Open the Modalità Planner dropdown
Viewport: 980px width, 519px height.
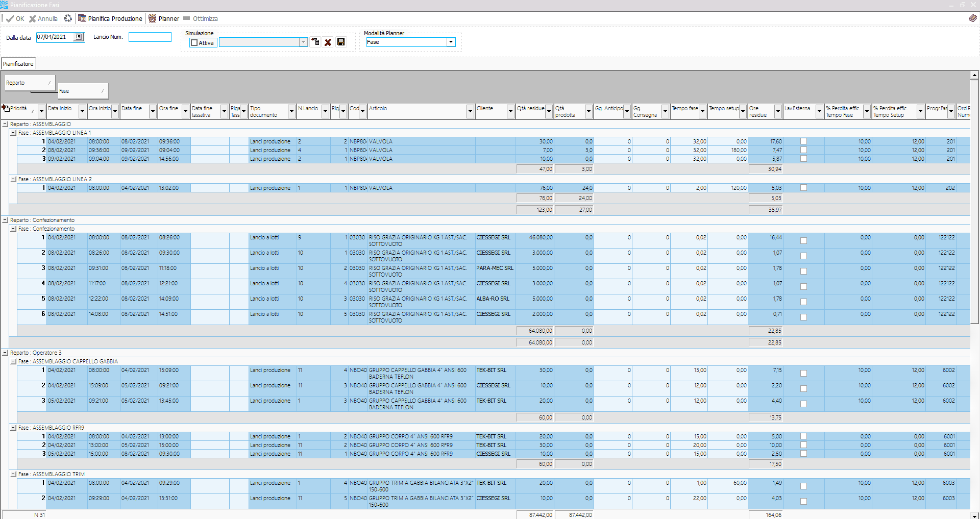tap(451, 42)
